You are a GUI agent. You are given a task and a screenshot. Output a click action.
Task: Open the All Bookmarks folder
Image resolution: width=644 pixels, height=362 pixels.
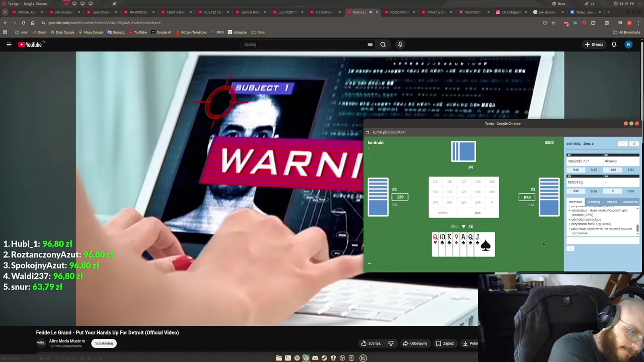(627, 32)
